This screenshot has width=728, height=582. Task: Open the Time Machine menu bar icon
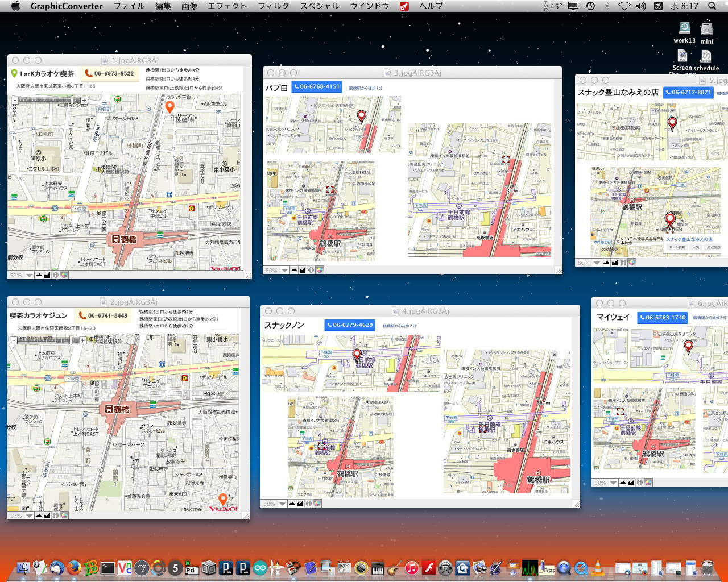coord(590,6)
